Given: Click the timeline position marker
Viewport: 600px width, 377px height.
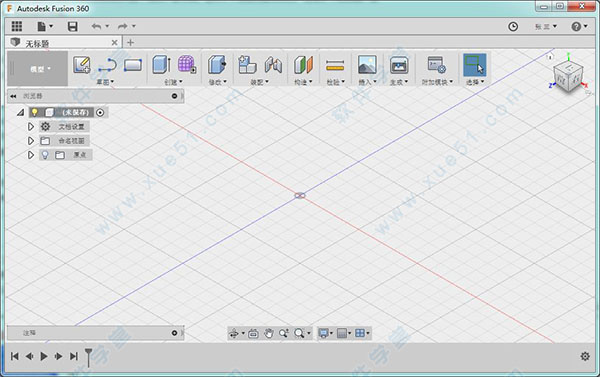Looking at the screenshot, I should click(x=88, y=357).
